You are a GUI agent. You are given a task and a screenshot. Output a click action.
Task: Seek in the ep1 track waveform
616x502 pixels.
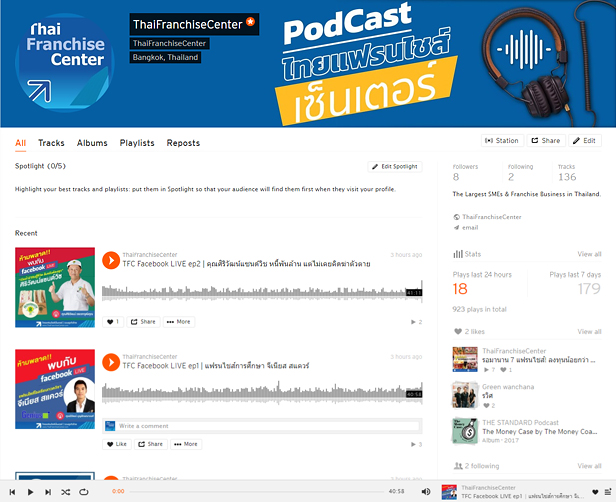click(262, 393)
